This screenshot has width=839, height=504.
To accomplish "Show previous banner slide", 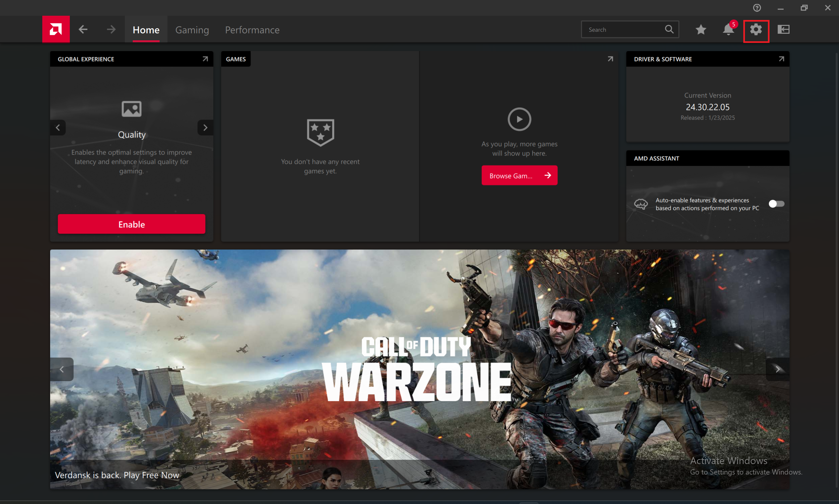I will coord(62,369).
